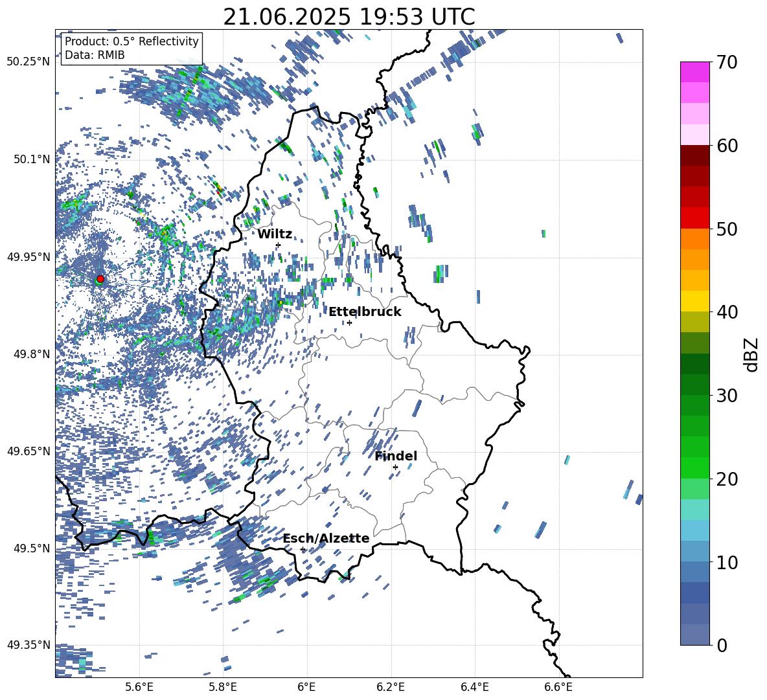
Task: Click the 49.5°N latitude label
Action: pos(31,548)
